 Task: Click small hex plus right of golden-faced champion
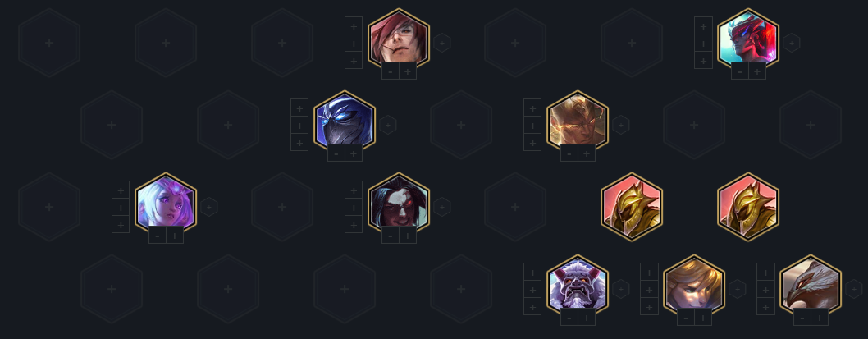[x=620, y=125]
